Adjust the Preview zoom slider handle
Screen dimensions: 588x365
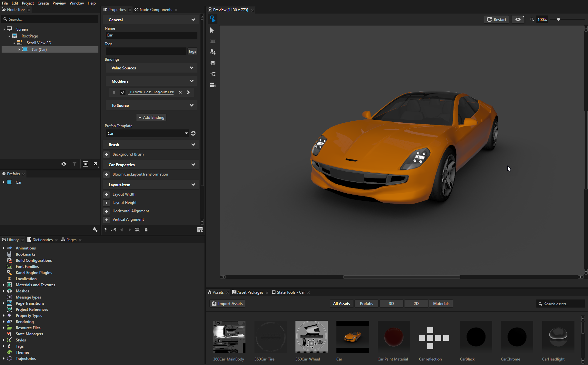tap(558, 19)
